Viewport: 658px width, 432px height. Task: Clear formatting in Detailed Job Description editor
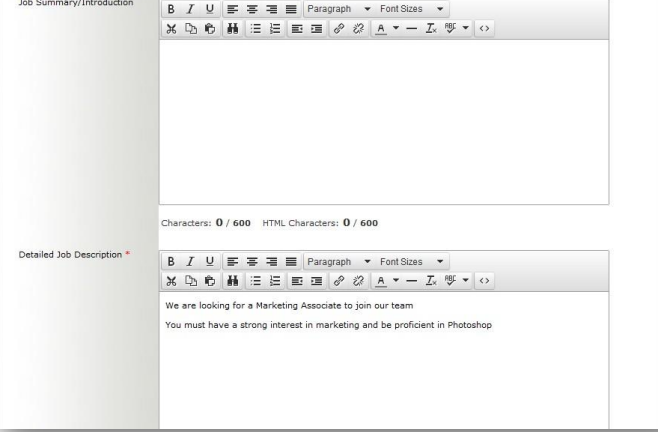(x=431, y=281)
